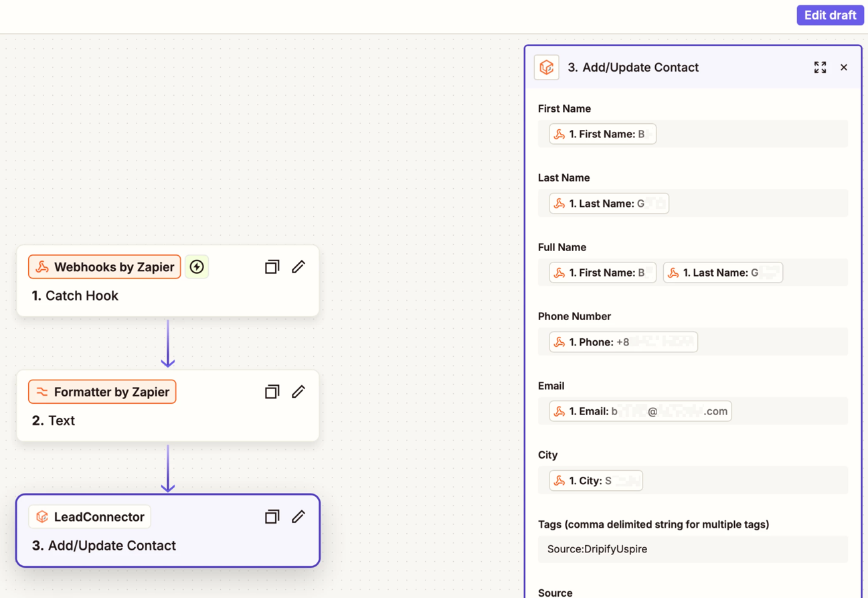Click the copy icon on LeadConnector step
The width and height of the screenshot is (868, 598).
point(272,516)
